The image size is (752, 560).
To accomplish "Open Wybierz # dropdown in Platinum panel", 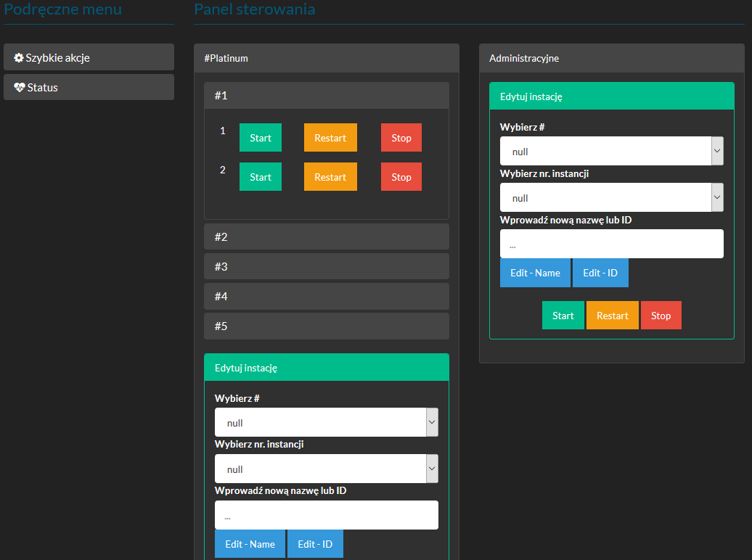I will [326, 423].
